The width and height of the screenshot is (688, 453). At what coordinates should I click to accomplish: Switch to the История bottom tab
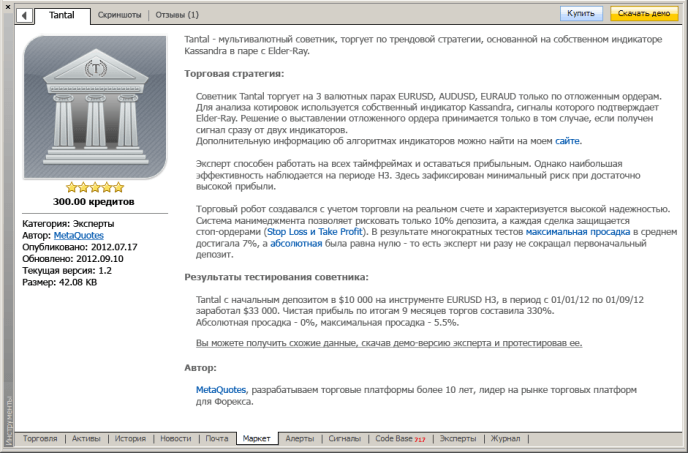pyautogui.click(x=130, y=439)
